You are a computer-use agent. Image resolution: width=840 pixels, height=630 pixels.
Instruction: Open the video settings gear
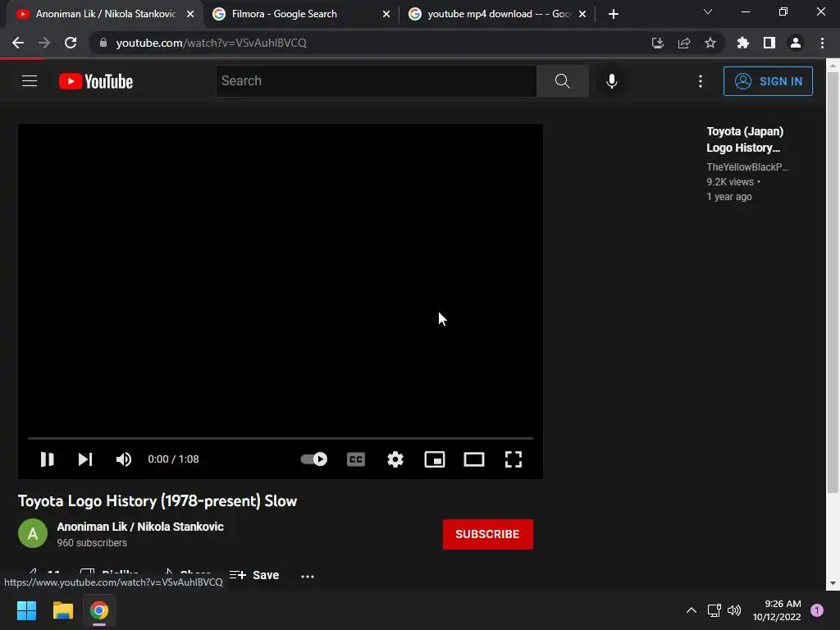[x=395, y=459]
